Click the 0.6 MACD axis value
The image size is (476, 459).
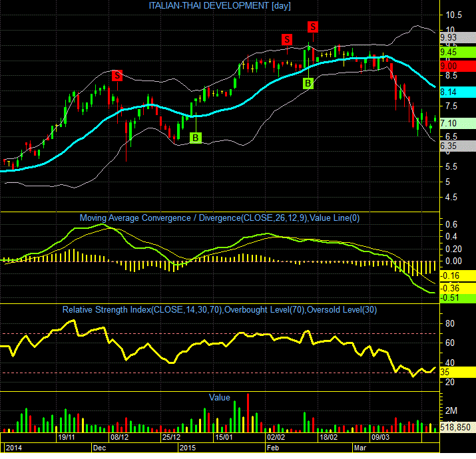pos(451,224)
